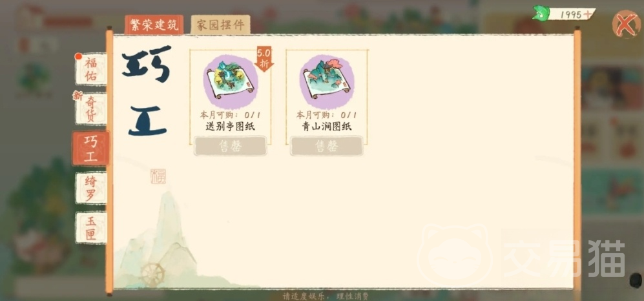This screenshot has height=301, width=644.
Task: Tap the 5.0折 discount badge
Action: [x=264, y=59]
